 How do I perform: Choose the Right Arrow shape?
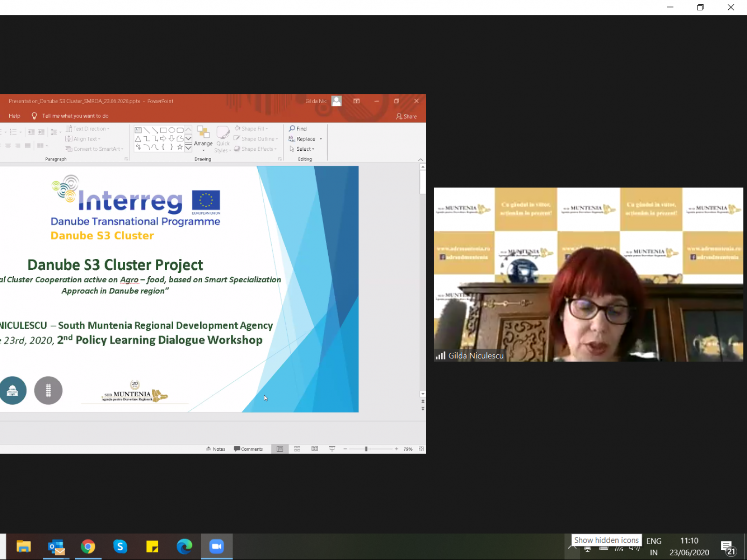point(163,139)
